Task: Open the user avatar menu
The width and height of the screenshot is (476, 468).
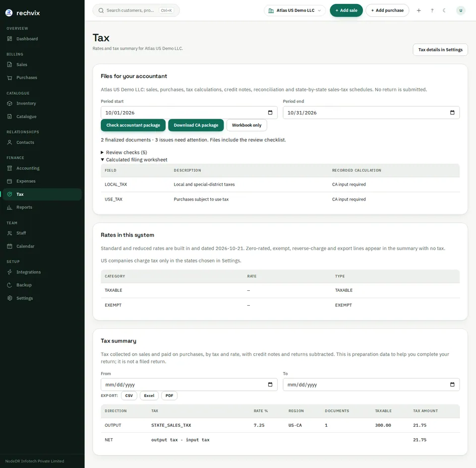Action: (x=461, y=10)
